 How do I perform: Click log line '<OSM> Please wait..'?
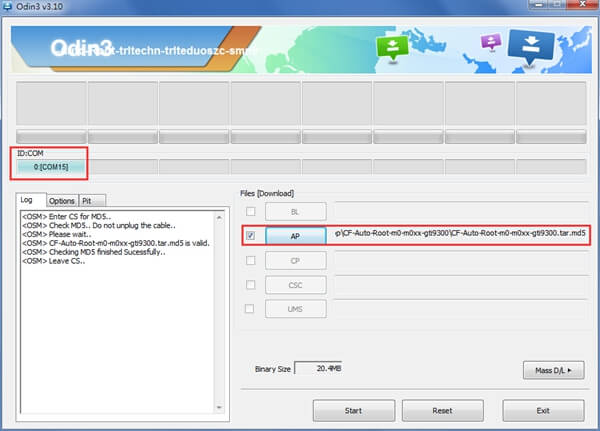pyautogui.click(x=57, y=234)
